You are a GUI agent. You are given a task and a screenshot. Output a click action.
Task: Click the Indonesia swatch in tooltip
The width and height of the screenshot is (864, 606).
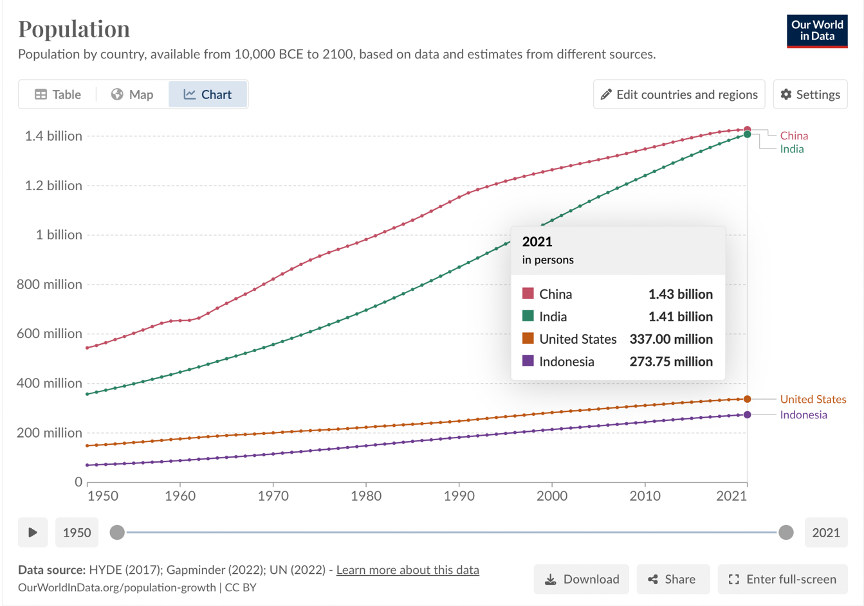coord(528,361)
